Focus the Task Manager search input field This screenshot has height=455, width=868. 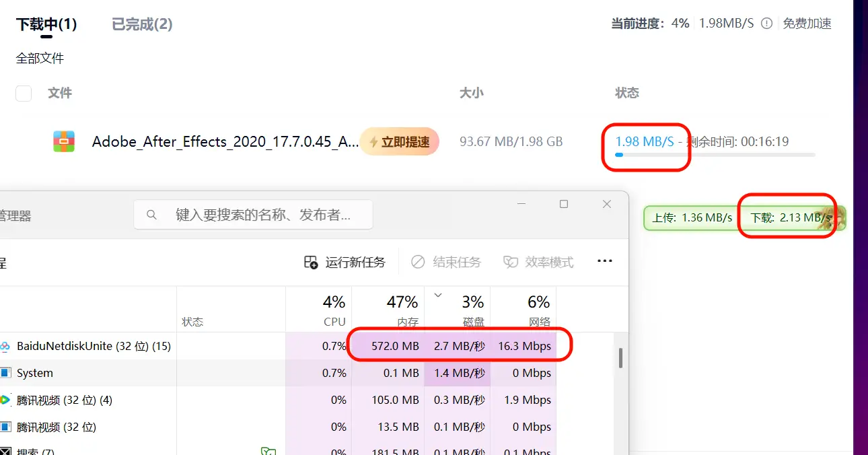point(262,215)
